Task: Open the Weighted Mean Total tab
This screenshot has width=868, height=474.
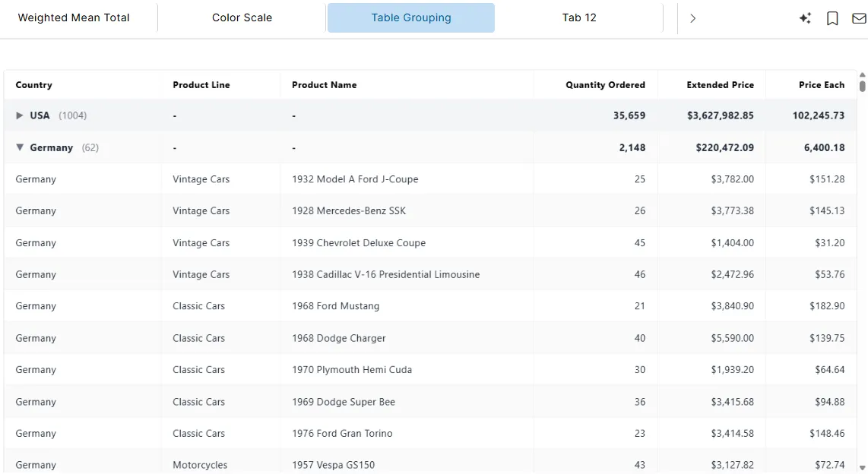Action: pos(74,17)
